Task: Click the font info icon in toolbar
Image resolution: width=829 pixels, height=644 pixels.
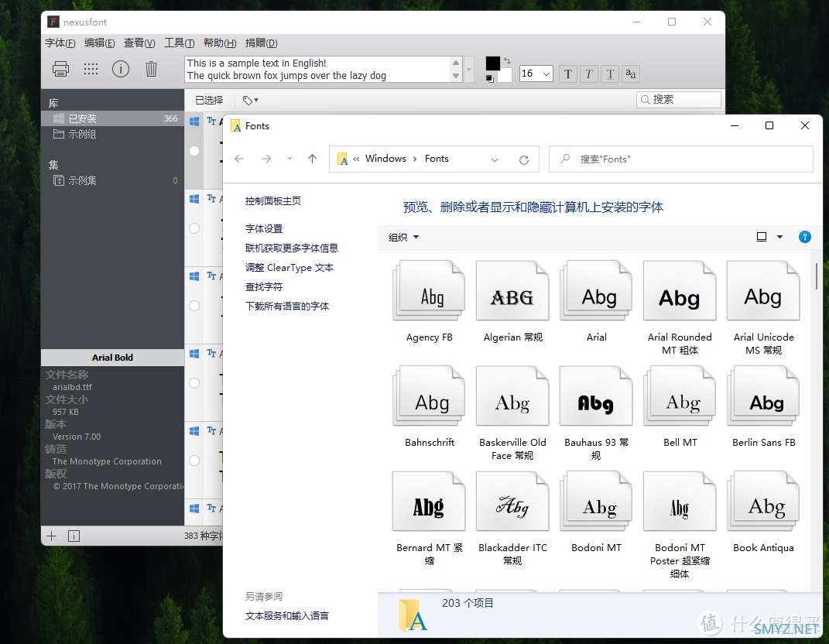Action: [121, 69]
